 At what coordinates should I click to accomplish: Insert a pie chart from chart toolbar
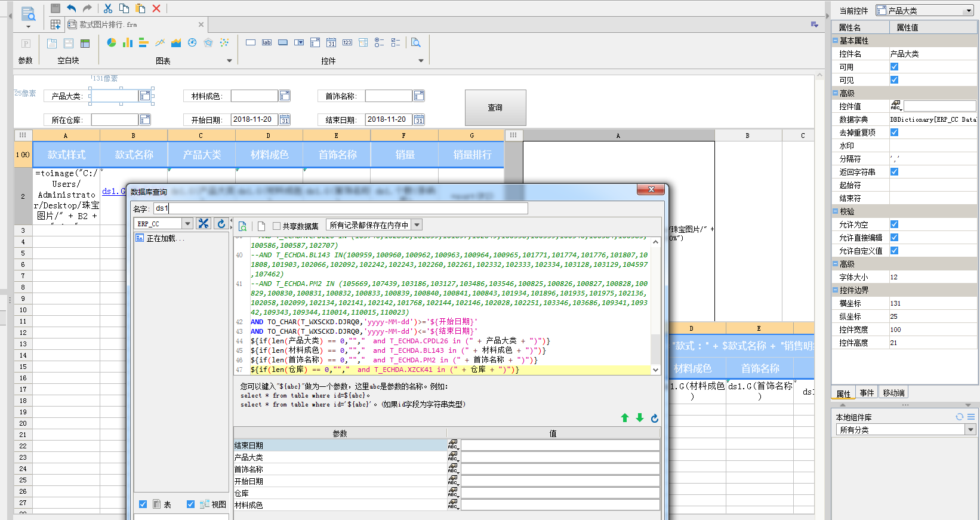(x=112, y=42)
